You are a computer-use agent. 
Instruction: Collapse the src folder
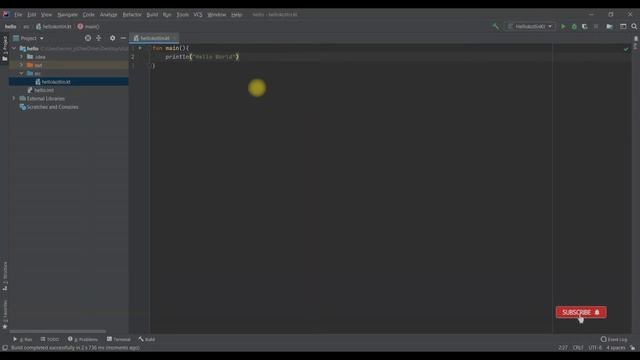(x=21, y=73)
